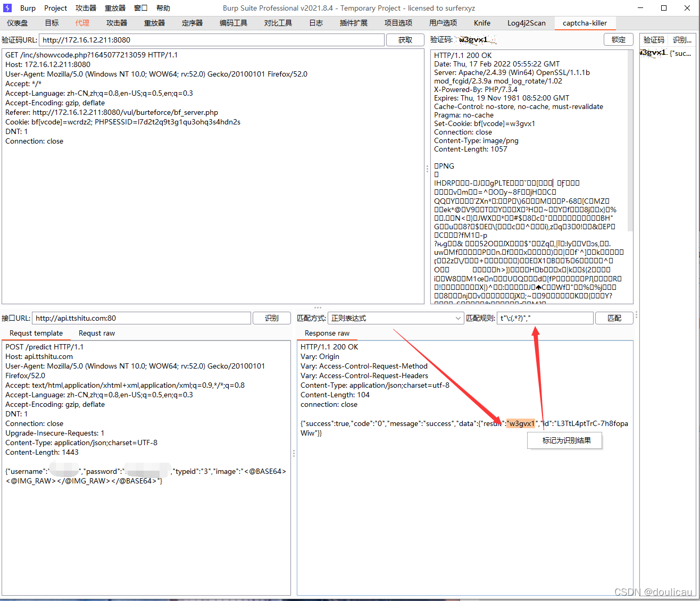Image resolution: width=700 pixels, height=601 pixels.
Task: Switch to the Knife tab
Action: [x=482, y=23]
